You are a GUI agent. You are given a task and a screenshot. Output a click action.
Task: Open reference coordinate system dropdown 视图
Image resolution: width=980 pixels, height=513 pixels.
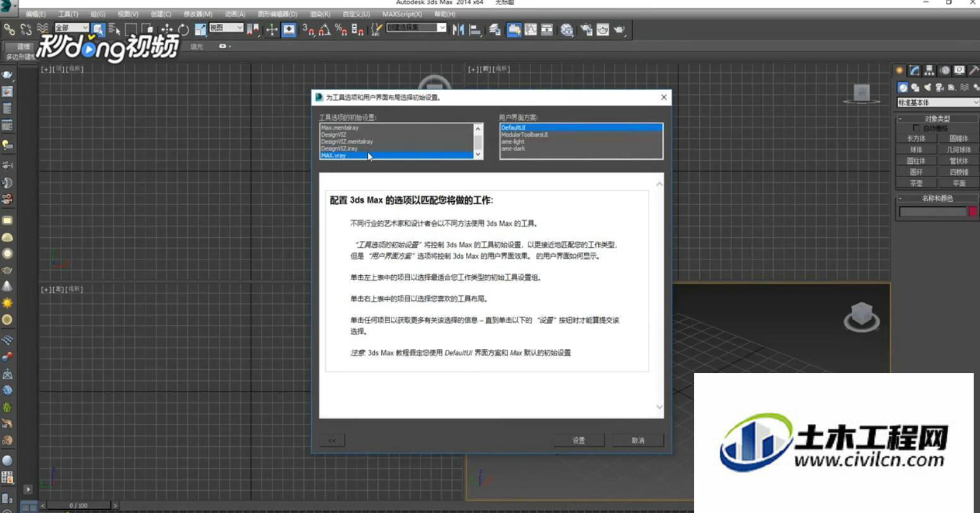point(226,28)
